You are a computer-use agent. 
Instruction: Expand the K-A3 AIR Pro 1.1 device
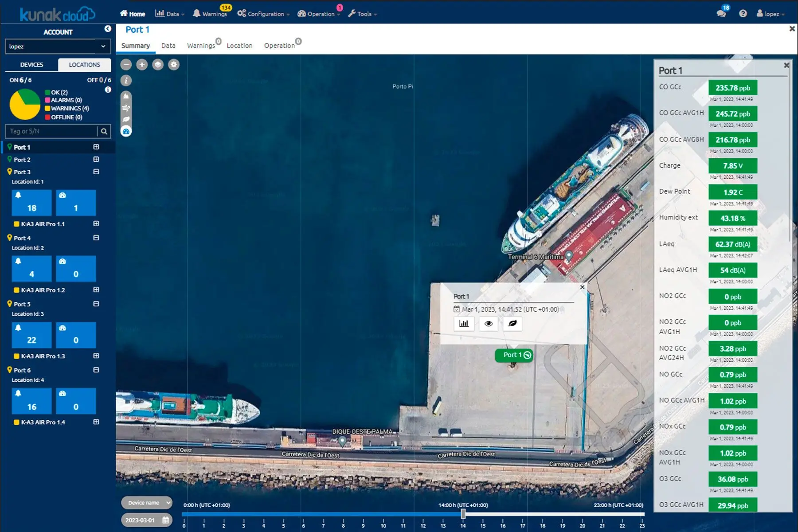pyautogui.click(x=96, y=224)
